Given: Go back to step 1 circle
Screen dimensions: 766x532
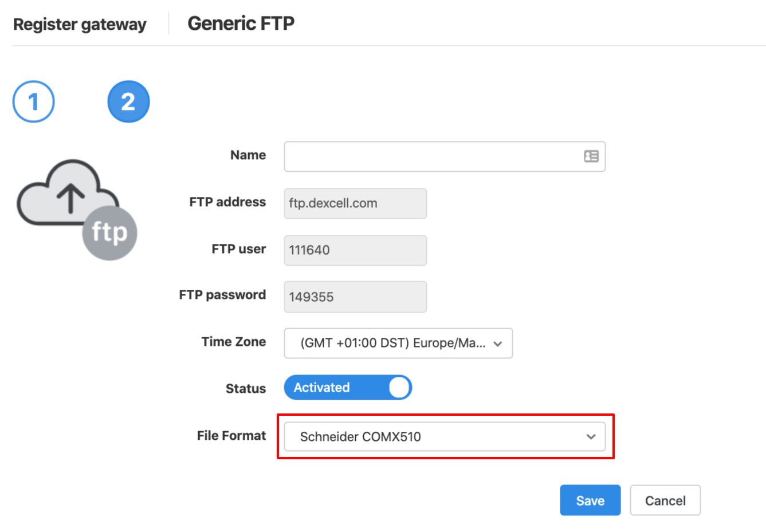Looking at the screenshot, I should click(34, 102).
